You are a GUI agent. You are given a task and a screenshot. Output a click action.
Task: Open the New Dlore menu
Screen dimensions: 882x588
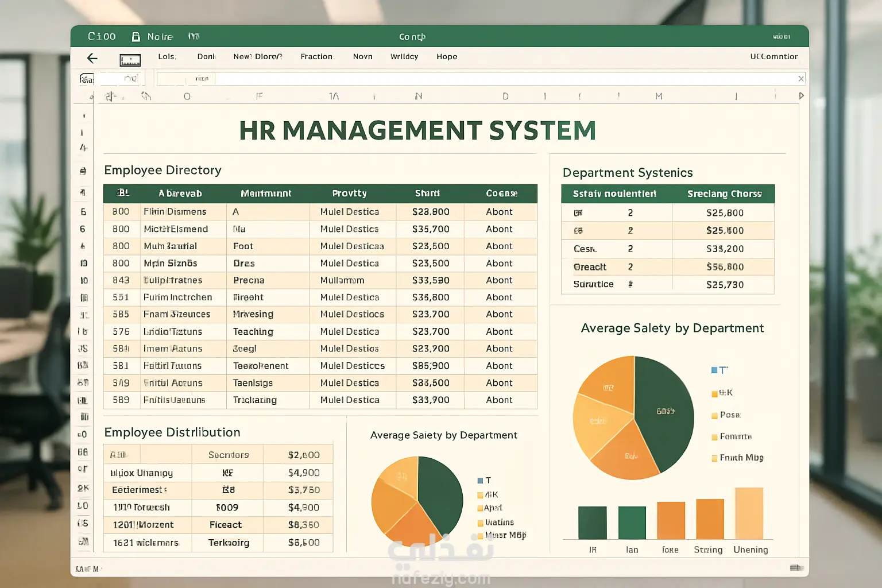point(258,57)
